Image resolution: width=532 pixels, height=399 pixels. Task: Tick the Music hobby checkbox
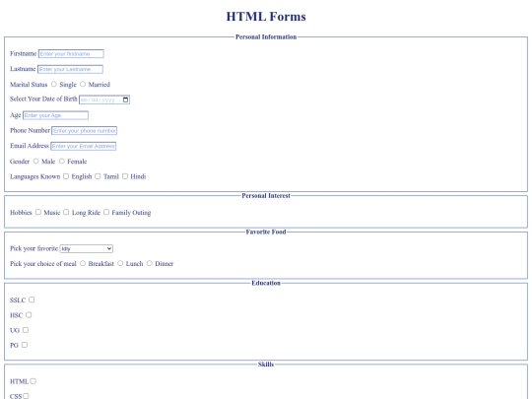(x=38, y=212)
